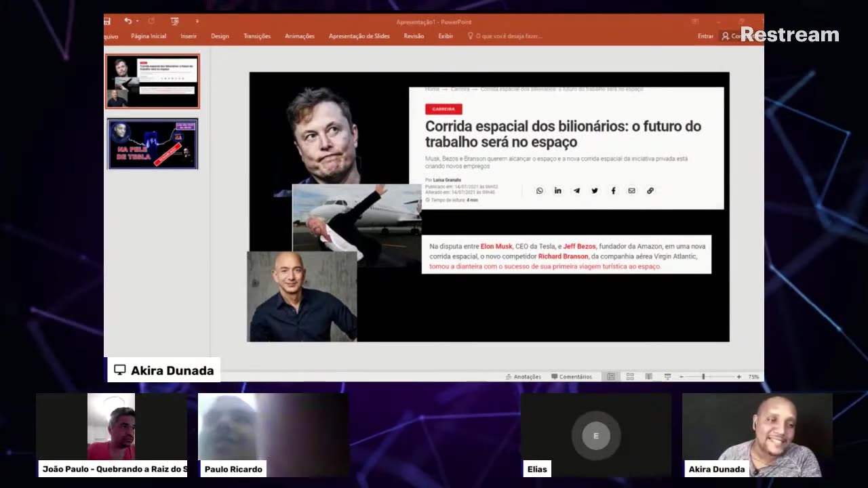
Task: Select the Jeff Bezos photo on slide
Action: (302, 297)
